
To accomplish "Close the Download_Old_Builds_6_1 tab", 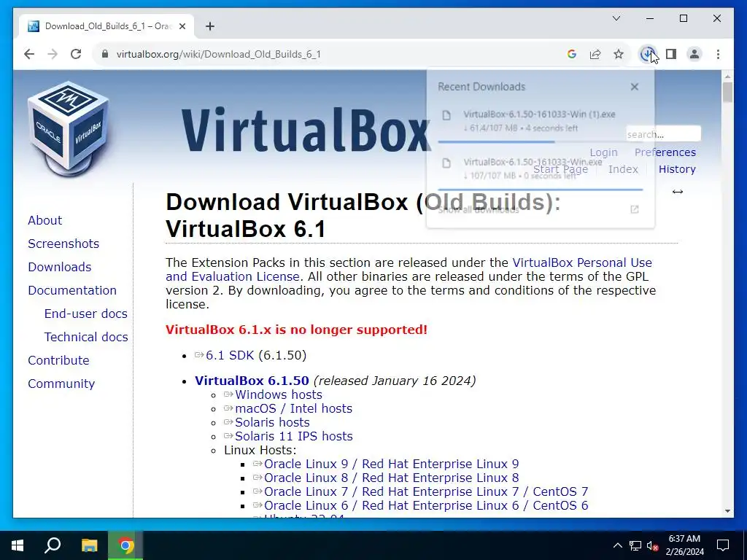I will (182, 26).
